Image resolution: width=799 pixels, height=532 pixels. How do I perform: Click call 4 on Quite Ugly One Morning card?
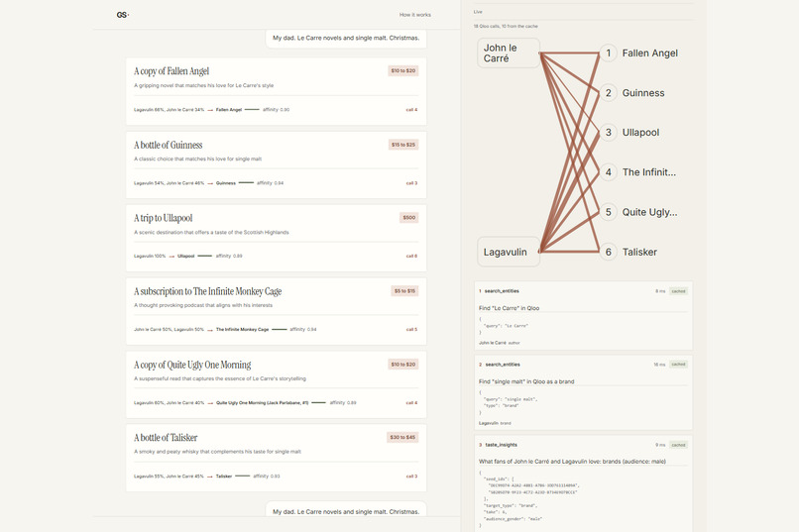pos(411,402)
